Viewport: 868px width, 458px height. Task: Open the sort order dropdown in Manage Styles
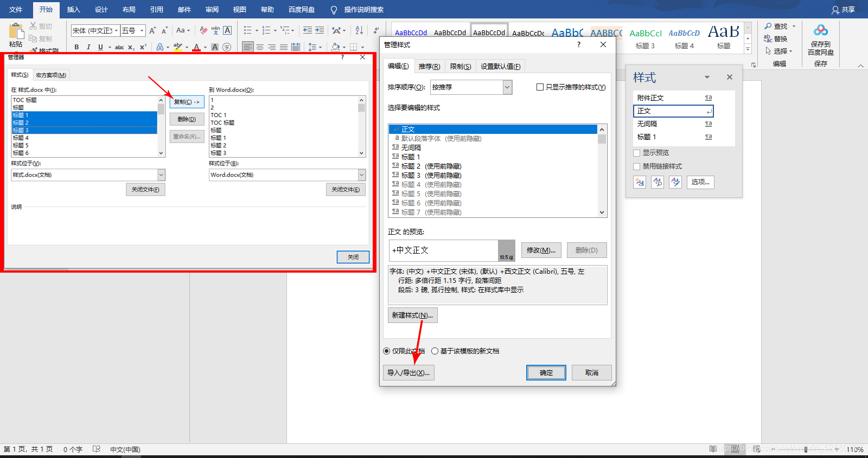point(507,87)
